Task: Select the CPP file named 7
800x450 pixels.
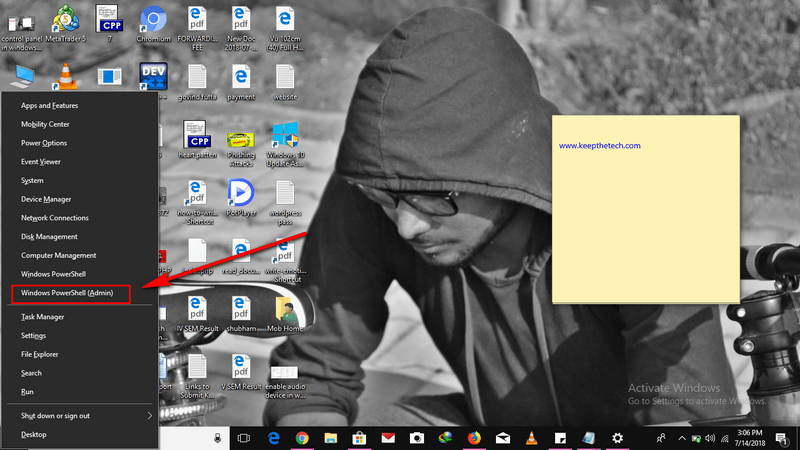Action: (x=110, y=24)
